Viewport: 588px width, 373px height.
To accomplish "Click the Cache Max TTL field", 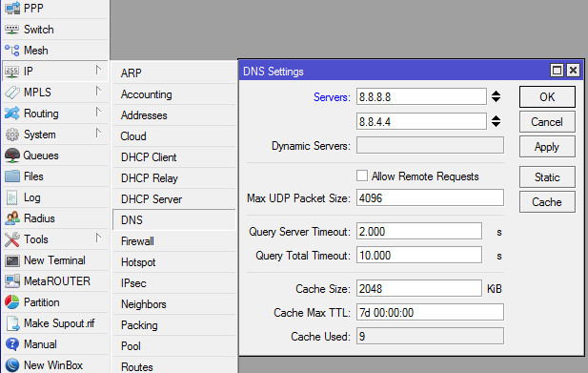I will (x=430, y=312).
